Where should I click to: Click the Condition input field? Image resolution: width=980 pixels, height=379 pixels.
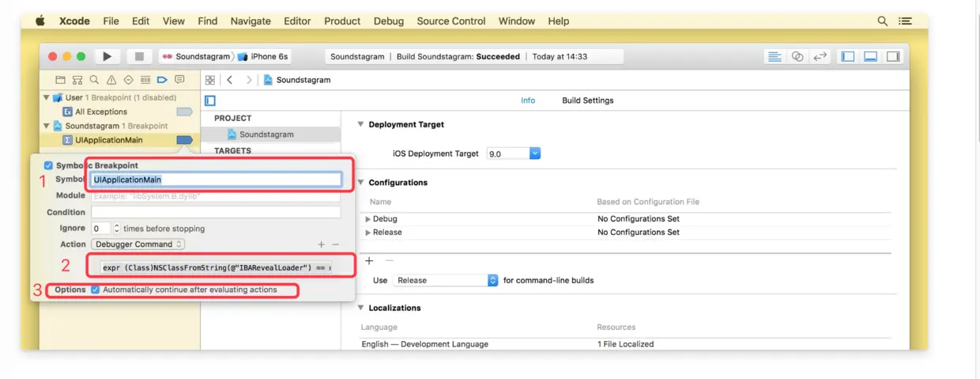click(216, 212)
